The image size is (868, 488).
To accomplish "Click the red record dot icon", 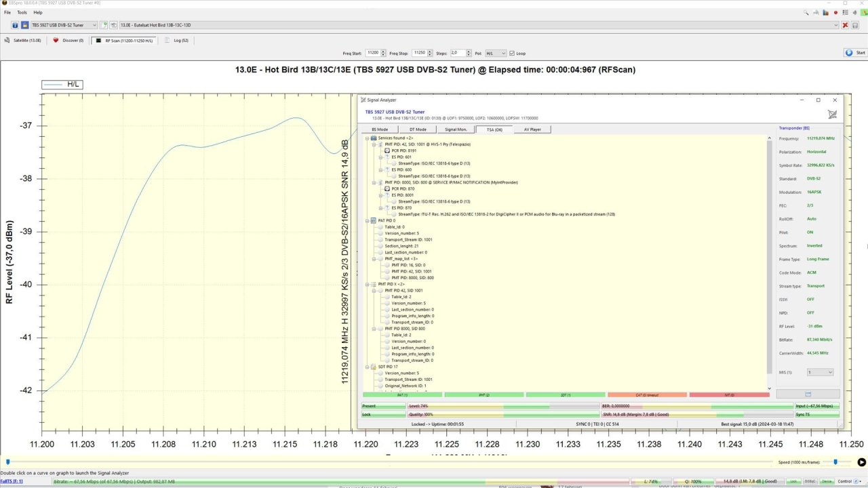I will point(835,12).
